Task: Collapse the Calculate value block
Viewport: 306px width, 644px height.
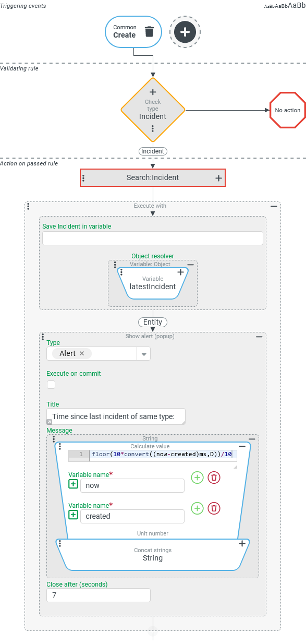Action: tap(242, 447)
